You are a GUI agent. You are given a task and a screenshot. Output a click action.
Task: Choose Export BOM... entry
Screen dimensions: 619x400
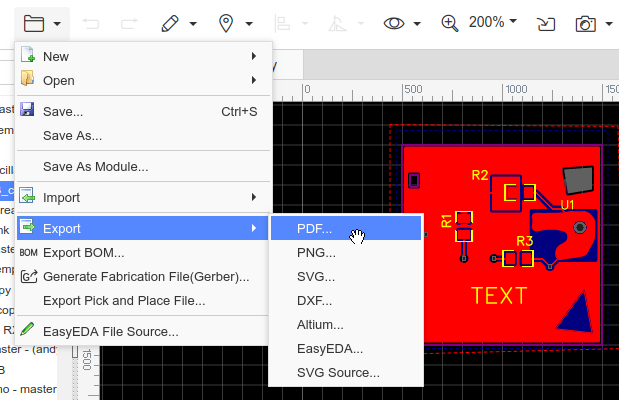point(144,253)
